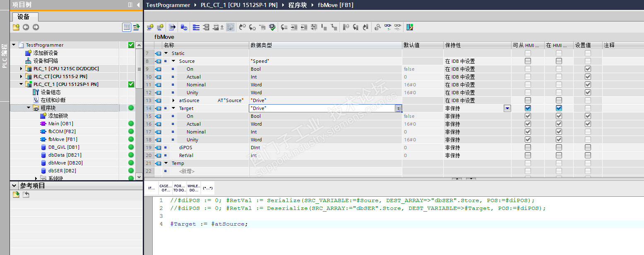Uncheck visible in HMI checkbox for Target row
The width and height of the screenshot is (644, 255).
[x=559, y=108]
